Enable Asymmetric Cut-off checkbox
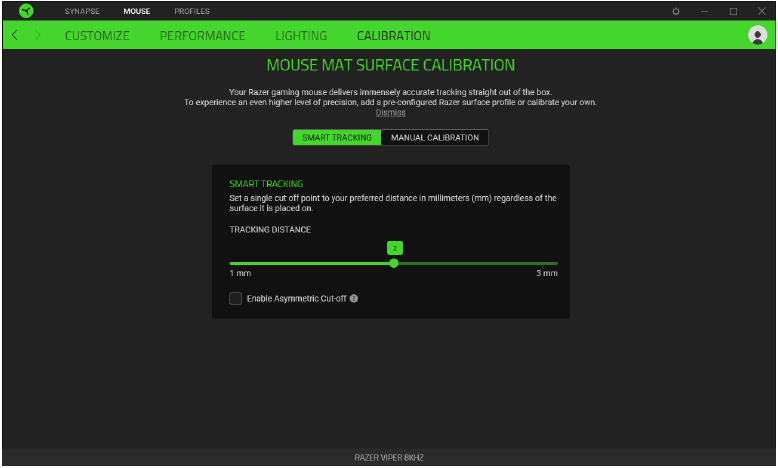The width and height of the screenshot is (778, 468). click(235, 298)
